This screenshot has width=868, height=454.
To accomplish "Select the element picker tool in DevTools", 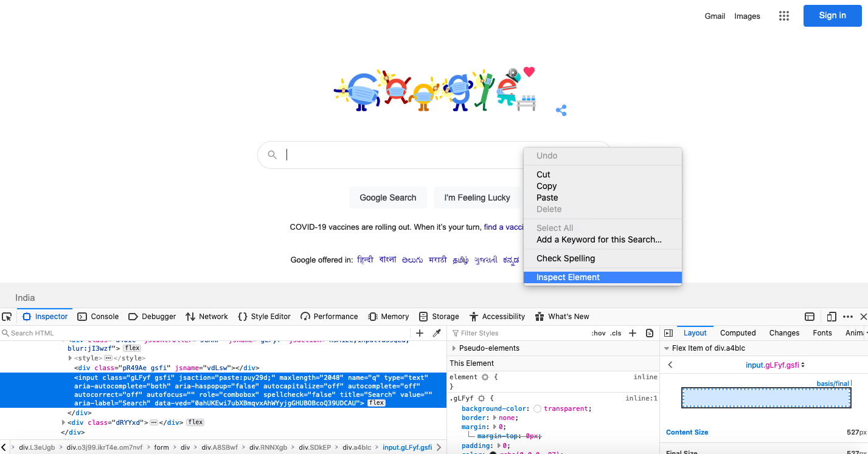I will tap(7, 317).
